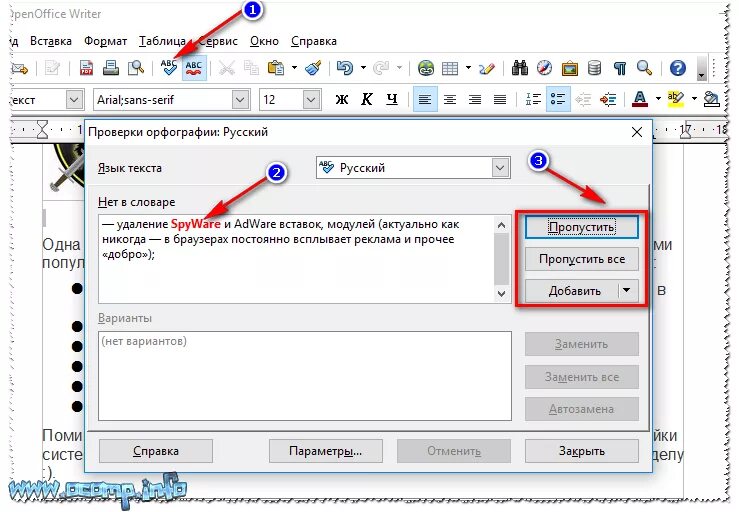Select Align Right paragraph button
Viewport: 739px width, 512px height.
click(x=475, y=99)
